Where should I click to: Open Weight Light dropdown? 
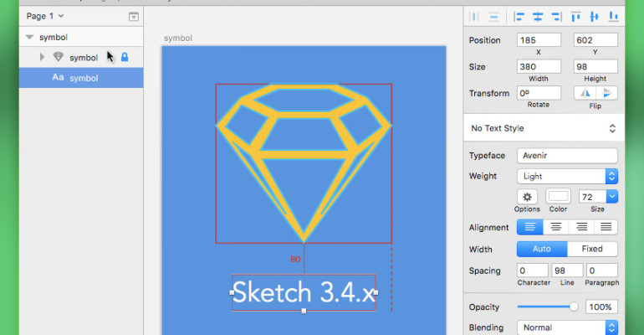point(567,176)
